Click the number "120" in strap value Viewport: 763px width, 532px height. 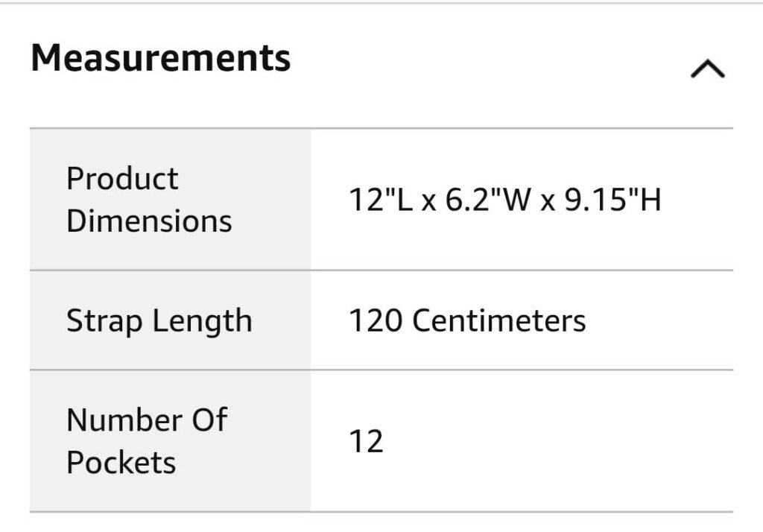point(376,321)
